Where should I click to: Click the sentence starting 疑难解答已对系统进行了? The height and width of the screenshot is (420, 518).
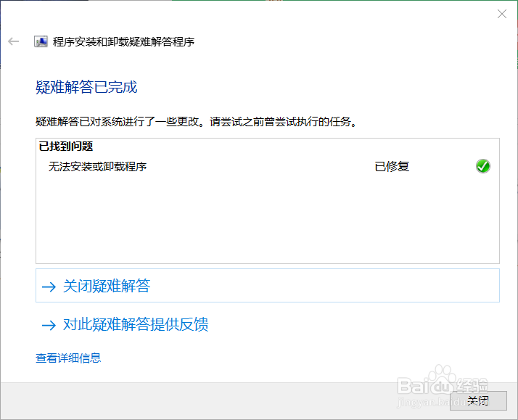(x=197, y=122)
